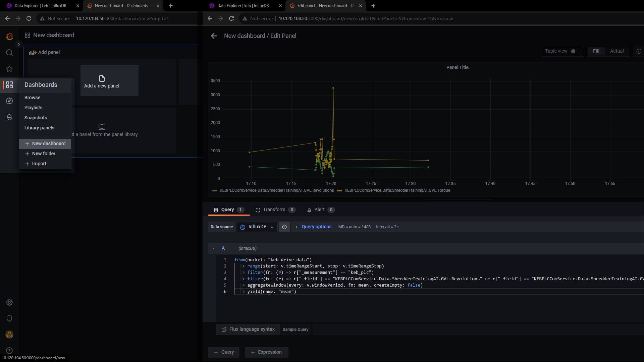
Task: Open the Configuration gear icon
Action: 9,302
